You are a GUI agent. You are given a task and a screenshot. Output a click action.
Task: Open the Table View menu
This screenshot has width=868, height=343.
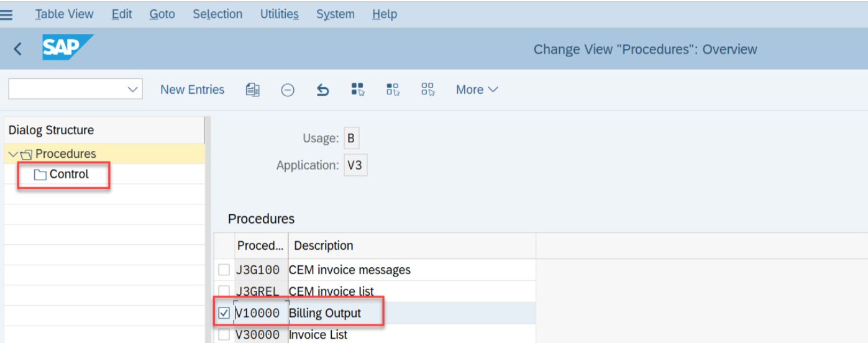[x=64, y=14]
